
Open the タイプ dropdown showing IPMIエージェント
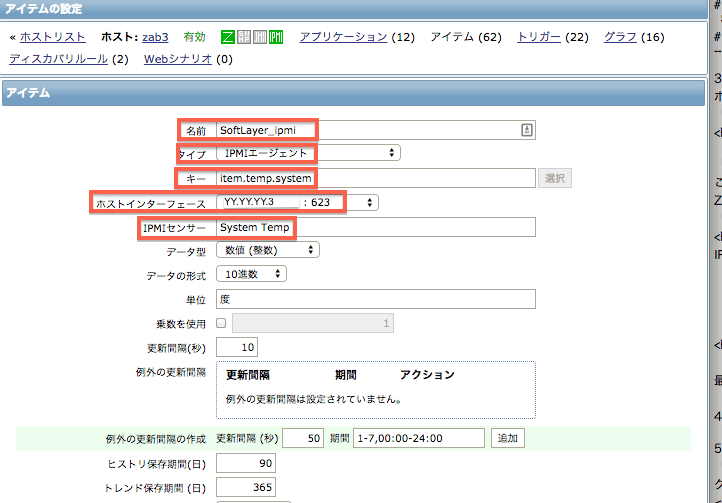coord(308,153)
